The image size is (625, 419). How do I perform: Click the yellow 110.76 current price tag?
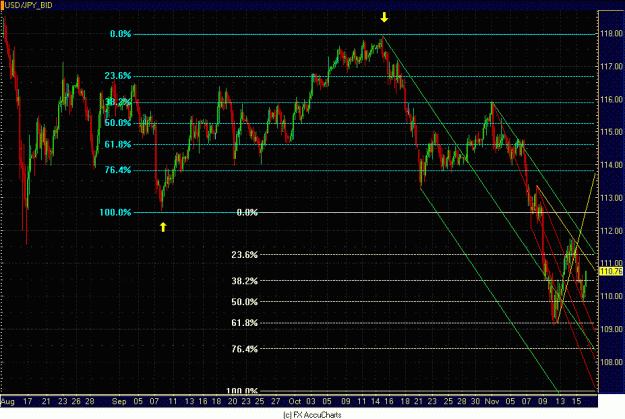tap(611, 271)
